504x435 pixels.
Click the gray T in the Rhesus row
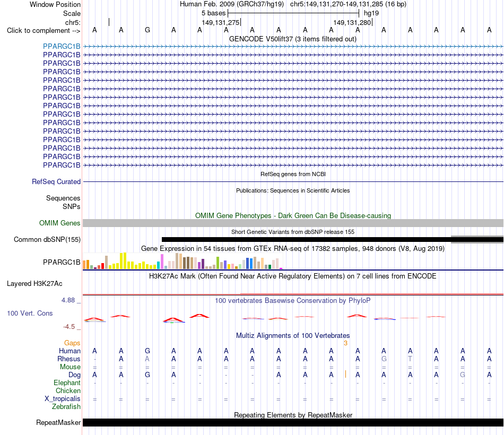pyautogui.click(x=410, y=359)
